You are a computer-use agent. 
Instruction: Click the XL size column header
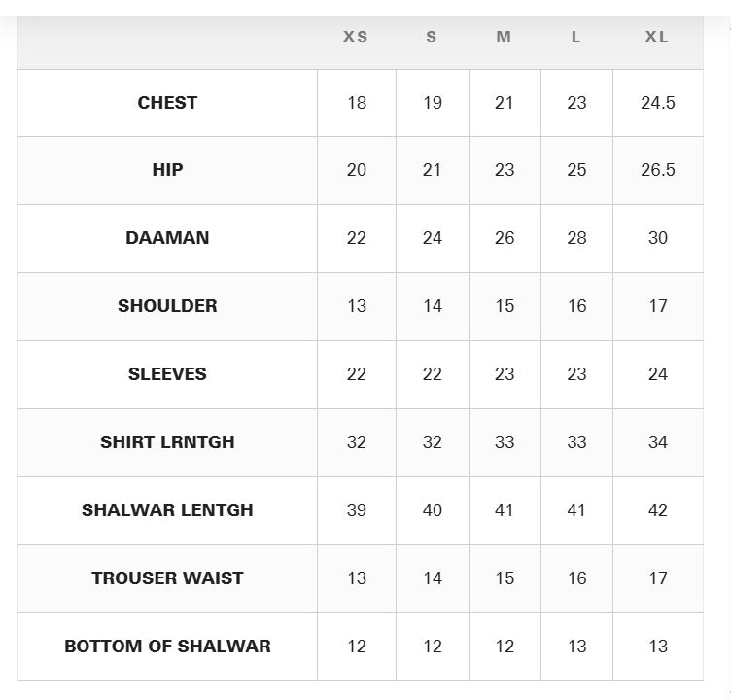(x=657, y=37)
